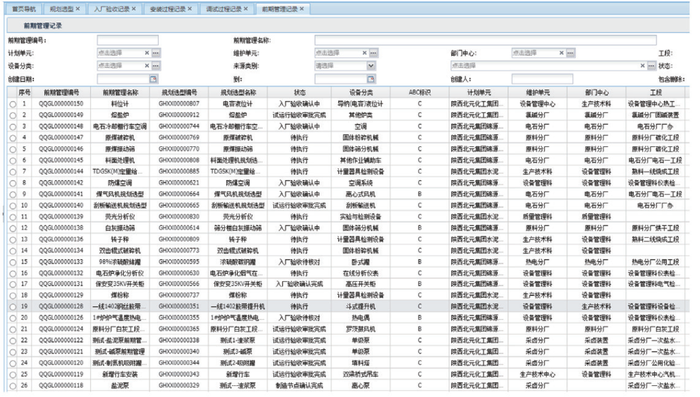Select radio button for row 12 QQGL000000138
This screenshot has height=397, width=700.
(12, 228)
